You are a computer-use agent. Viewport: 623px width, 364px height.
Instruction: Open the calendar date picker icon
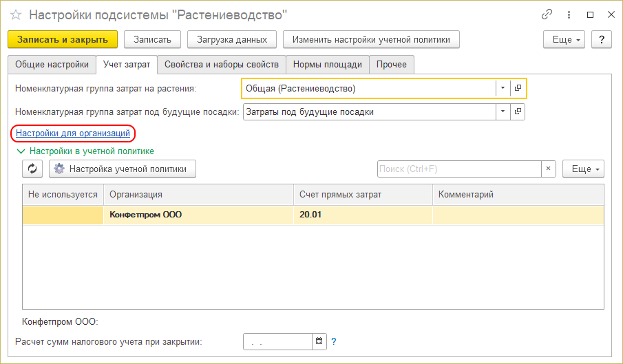[319, 341]
